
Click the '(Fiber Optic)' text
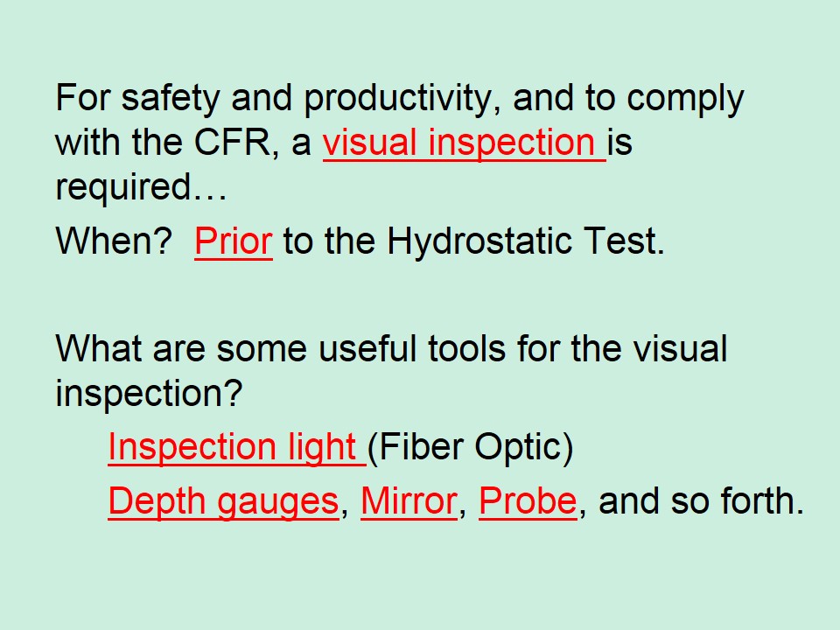tap(471, 448)
